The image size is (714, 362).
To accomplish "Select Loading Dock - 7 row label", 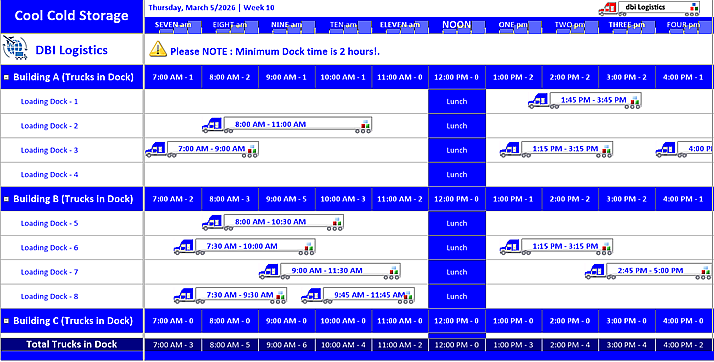I will pyautogui.click(x=49, y=272).
